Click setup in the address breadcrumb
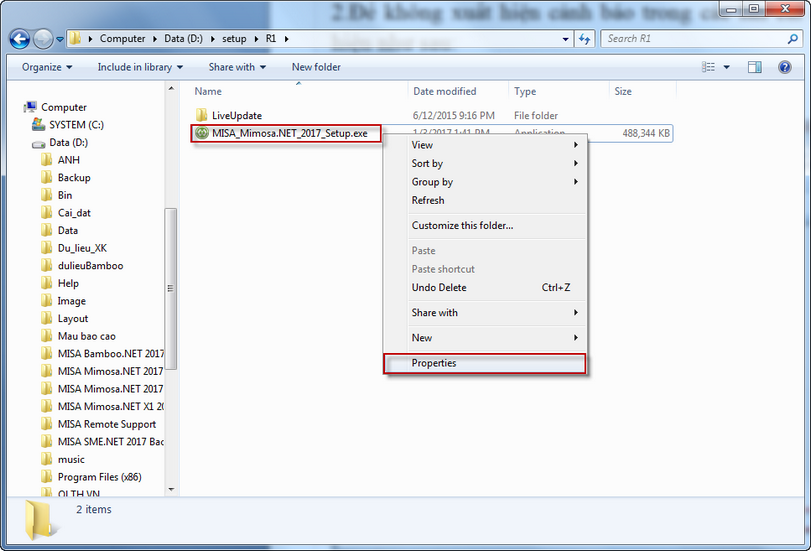811x551 pixels. pyautogui.click(x=234, y=39)
